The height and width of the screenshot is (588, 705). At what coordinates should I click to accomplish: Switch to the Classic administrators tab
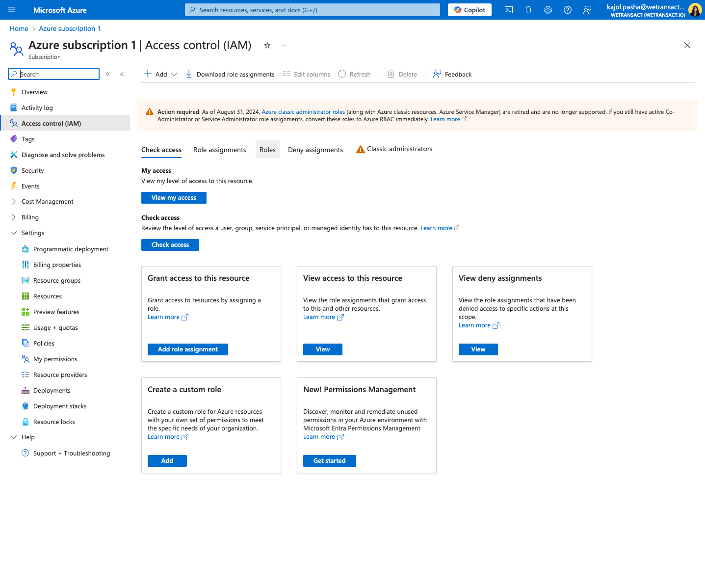[394, 149]
